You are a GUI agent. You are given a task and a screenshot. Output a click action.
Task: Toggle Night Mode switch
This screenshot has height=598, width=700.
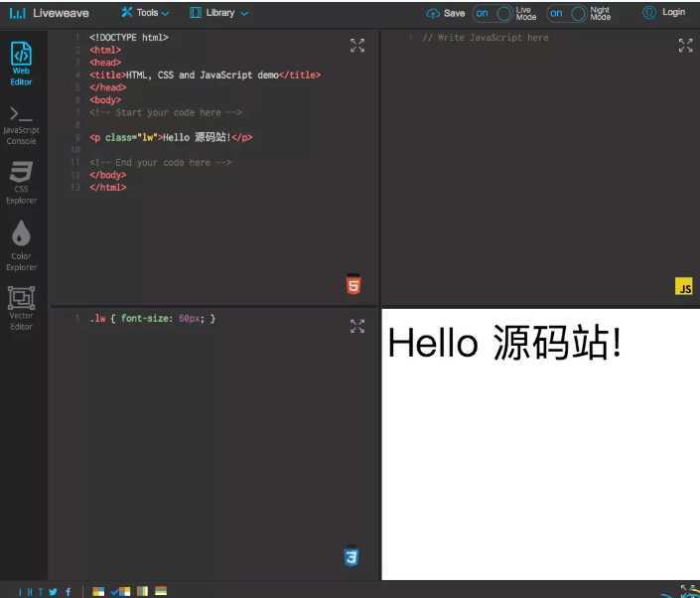pyautogui.click(x=567, y=13)
